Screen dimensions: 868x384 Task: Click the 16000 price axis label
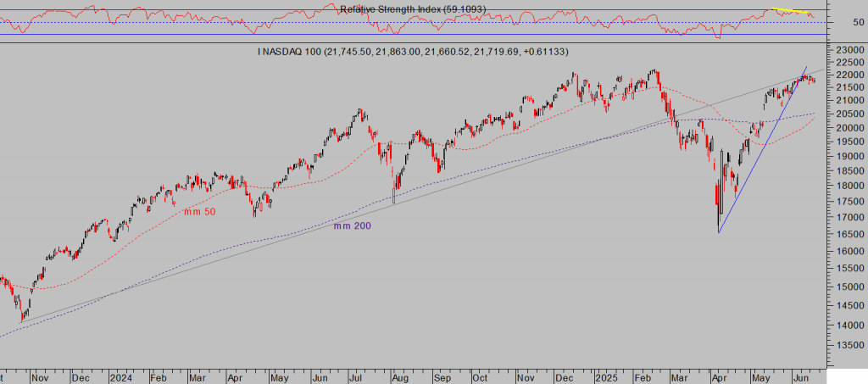click(x=849, y=251)
